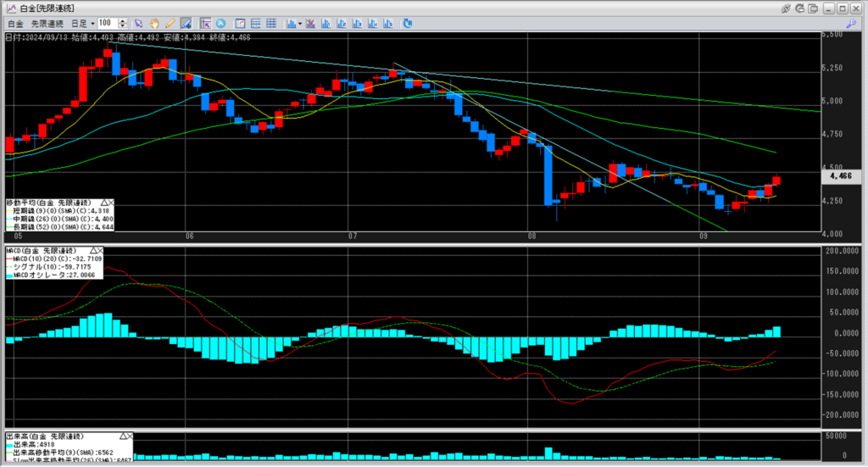The image size is (868, 467).
Task: Click the 出来高移動平均(9) legend line
Action: pyautogui.click(x=60, y=452)
